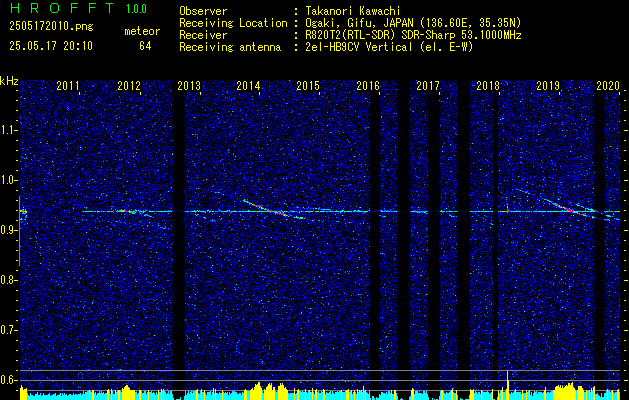
Task: Click the Observer label
Action: coord(203,11)
